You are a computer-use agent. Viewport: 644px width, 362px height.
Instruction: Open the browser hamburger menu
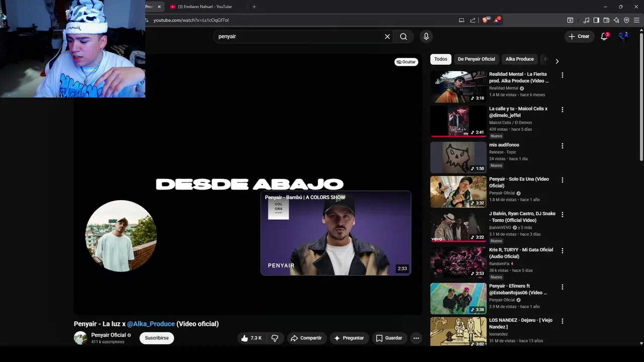click(x=636, y=20)
